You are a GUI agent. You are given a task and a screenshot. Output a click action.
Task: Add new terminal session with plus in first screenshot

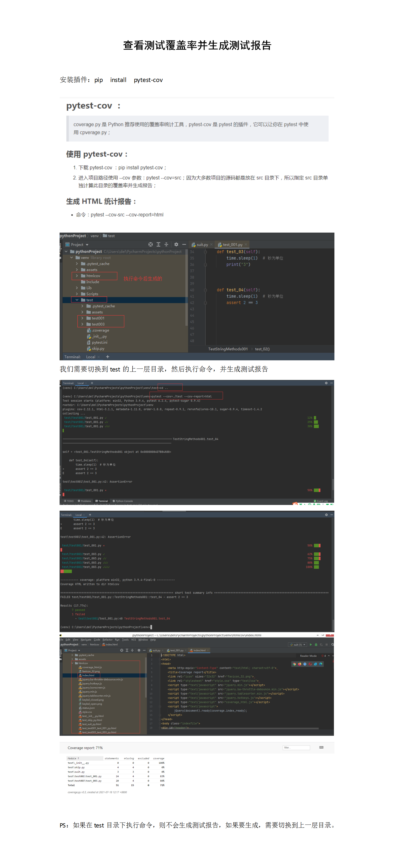click(x=107, y=357)
